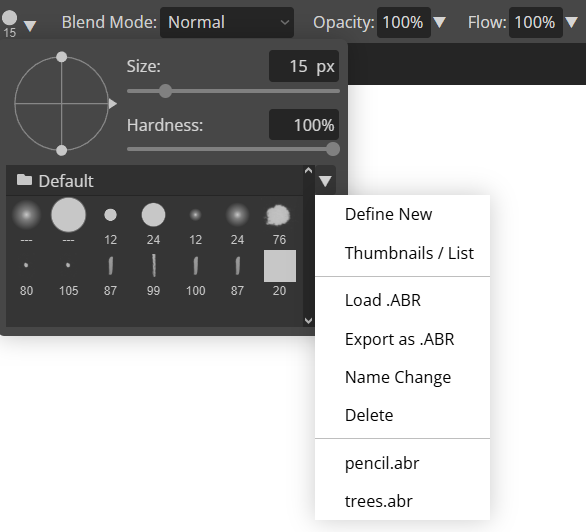Click the current brush tip preview icon
586x532 pixels.
(x=9, y=18)
